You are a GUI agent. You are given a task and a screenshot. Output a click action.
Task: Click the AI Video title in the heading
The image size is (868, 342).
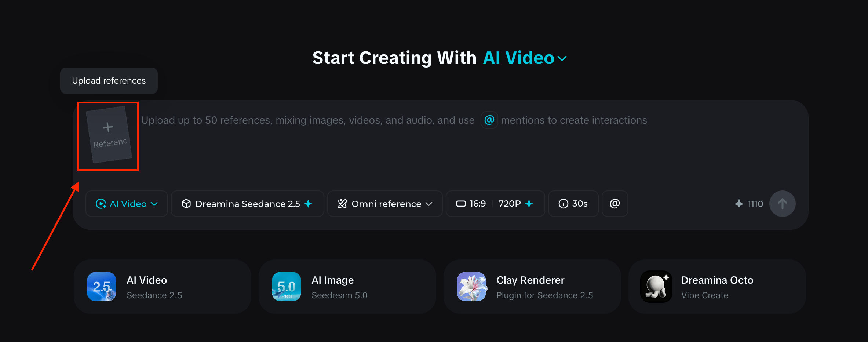518,58
